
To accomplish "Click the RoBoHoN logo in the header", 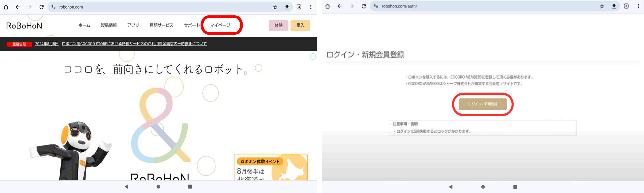I will point(24,26).
